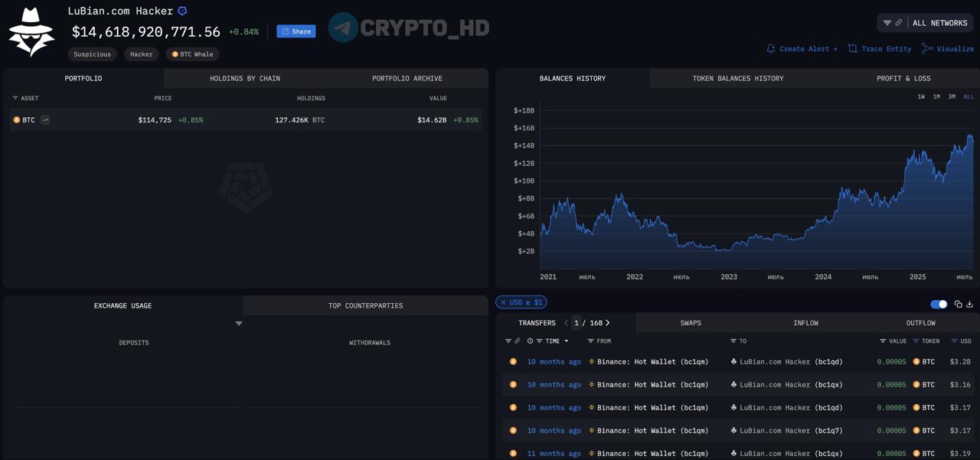Open the Trace Entity link
Viewport: 980px width, 460px height.
point(880,49)
